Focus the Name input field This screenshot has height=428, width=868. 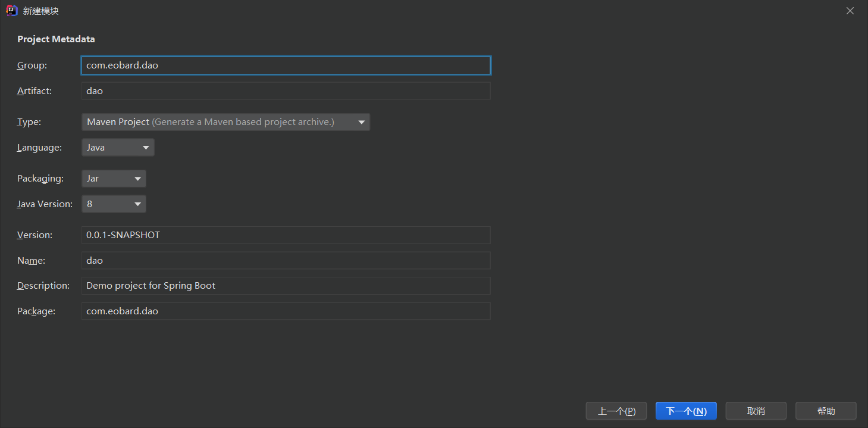coord(286,261)
